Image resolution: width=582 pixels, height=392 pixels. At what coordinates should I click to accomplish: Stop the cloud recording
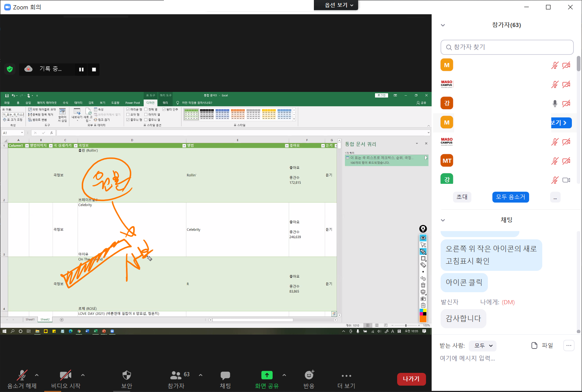(94, 69)
